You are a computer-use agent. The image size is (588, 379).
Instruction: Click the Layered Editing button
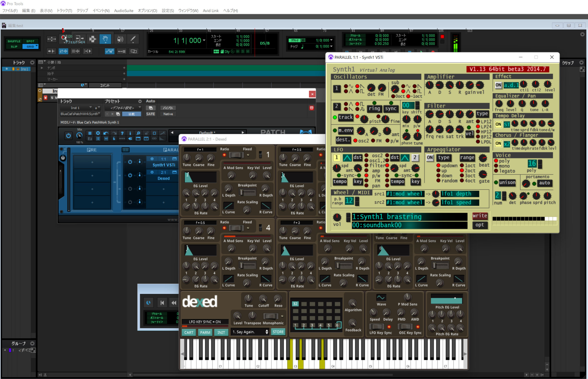click(134, 51)
